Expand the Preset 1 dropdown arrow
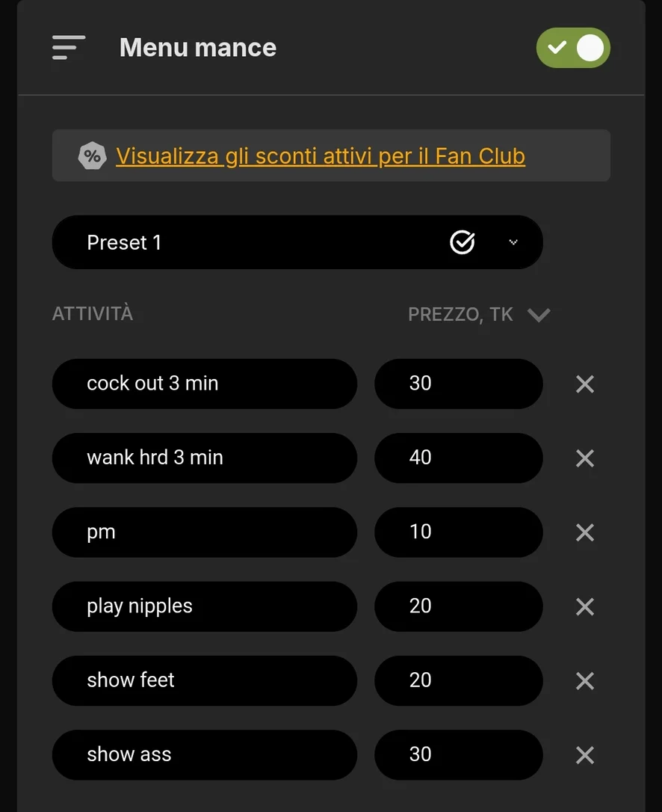 click(x=513, y=242)
